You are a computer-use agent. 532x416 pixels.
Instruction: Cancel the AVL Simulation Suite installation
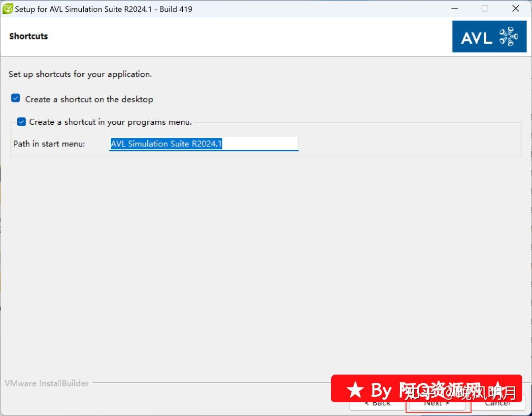(x=497, y=403)
